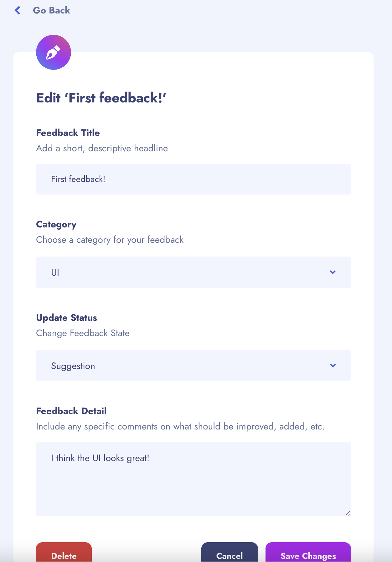The image size is (392, 562).
Task: Click the Feedback Title input with 'First feedback!'
Action: (x=193, y=179)
